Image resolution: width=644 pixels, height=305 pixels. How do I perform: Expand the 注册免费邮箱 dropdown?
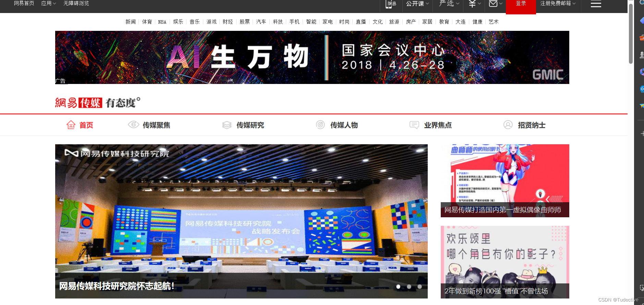coord(558,3)
